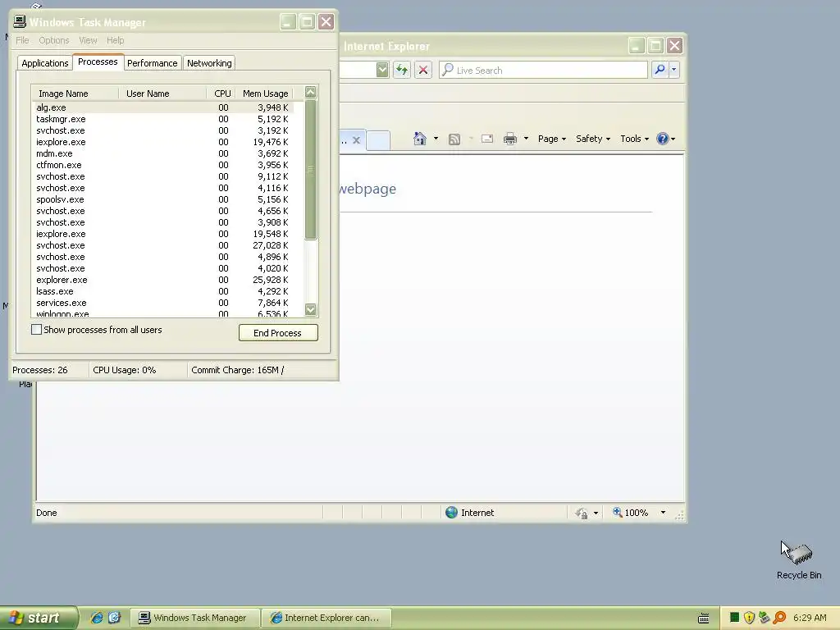Image resolution: width=840 pixels, height=630 pixels.
Task: Select the services.exe process
Action: click(x=162, y=303)
